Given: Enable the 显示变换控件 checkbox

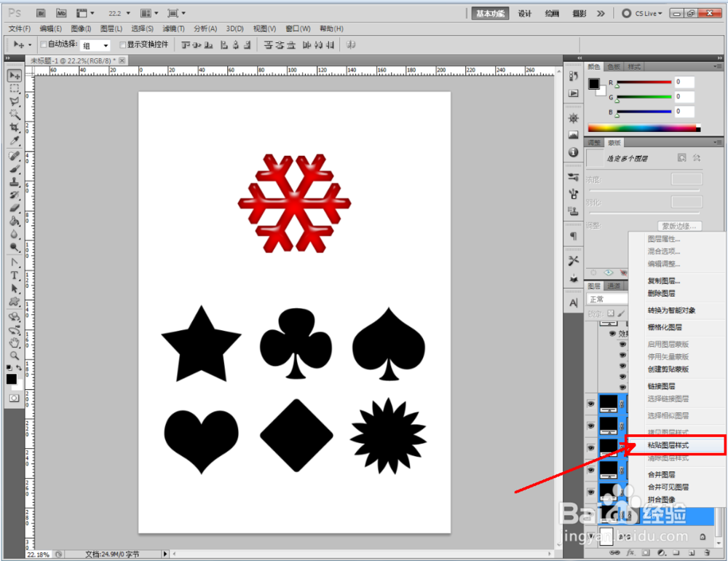Looking at the screenshot, I should pyautogui.click(x=123, y=44).
